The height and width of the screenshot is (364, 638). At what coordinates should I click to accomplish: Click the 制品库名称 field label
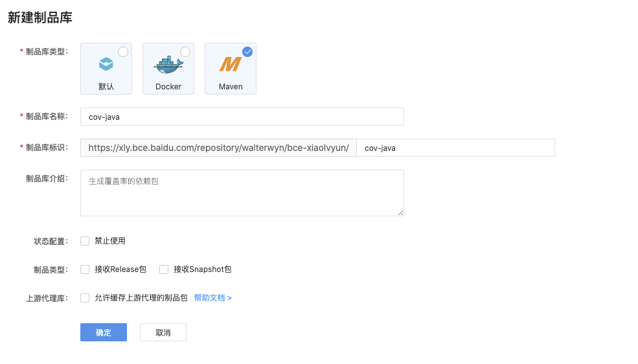pyautogui.click(x=47, y=117)
